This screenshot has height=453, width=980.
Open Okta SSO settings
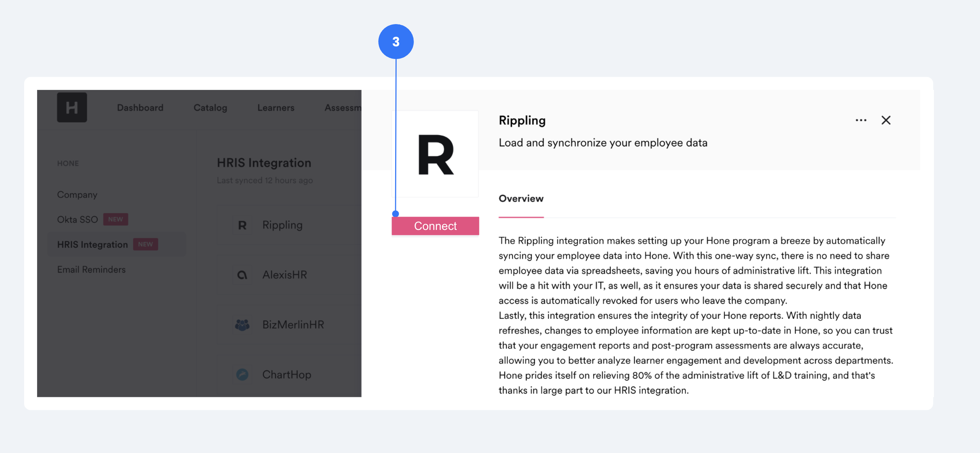77,219
